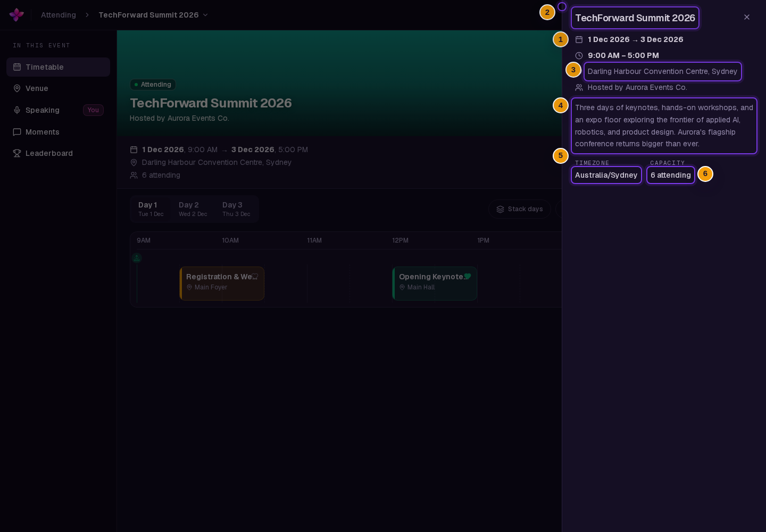
Task: Switch to the Day 2 tab
Action: coord(193,209)
